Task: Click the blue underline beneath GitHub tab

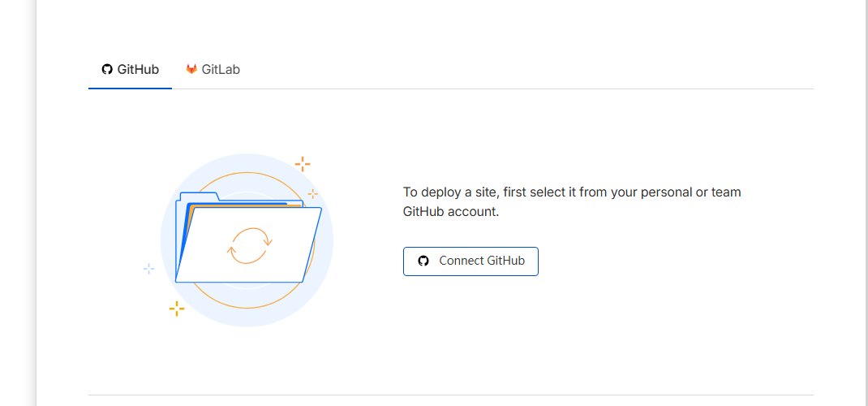Action: click(x=130, y=88)
